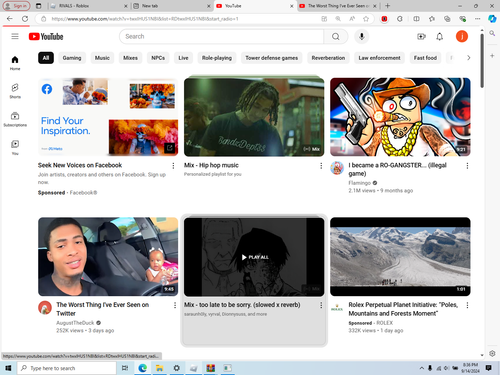500x375 pixels.
Task: Click the page vertical scrollbar
Action: click(x=482, y=60)
